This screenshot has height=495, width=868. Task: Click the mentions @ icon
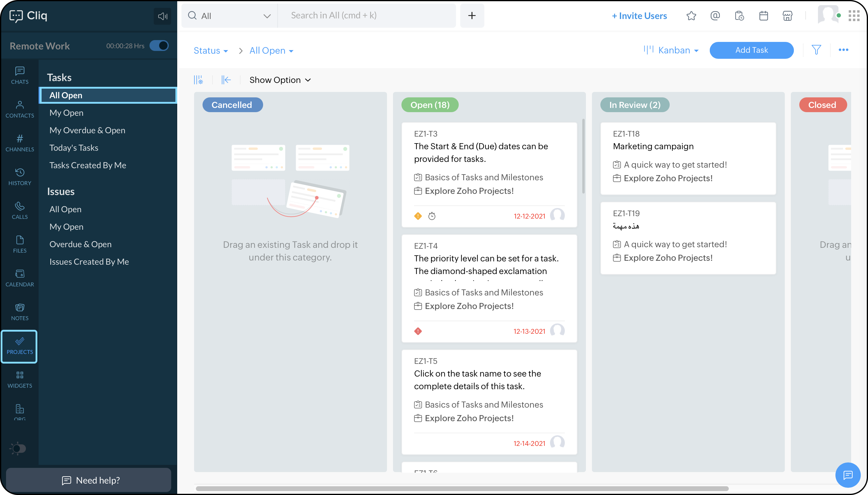click(x=715, y=16)
